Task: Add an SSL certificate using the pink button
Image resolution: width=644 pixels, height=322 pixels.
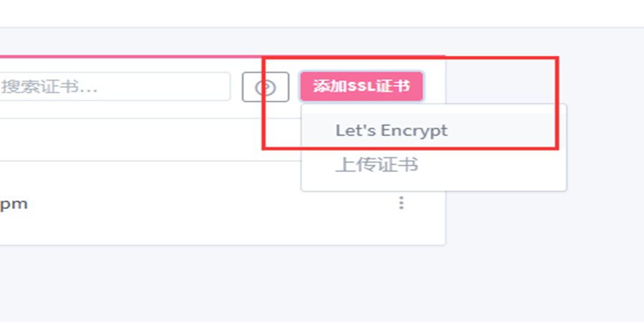Action: 361,86
